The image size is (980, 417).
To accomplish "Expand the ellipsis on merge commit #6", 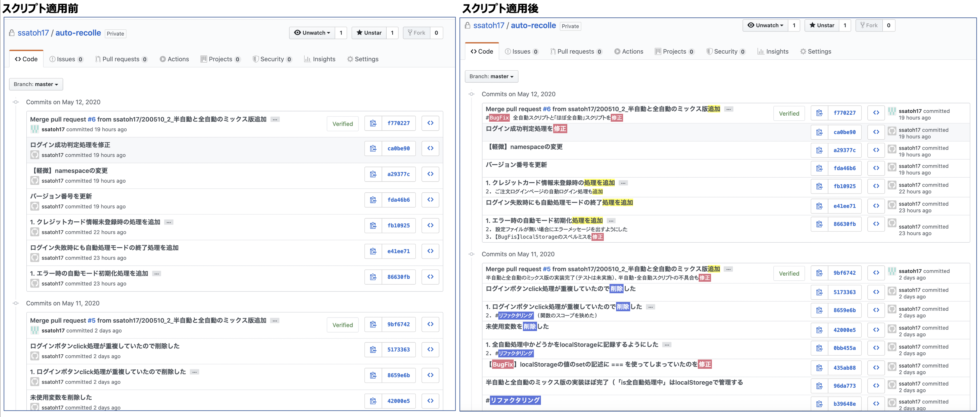I will (x=275, y=119).
